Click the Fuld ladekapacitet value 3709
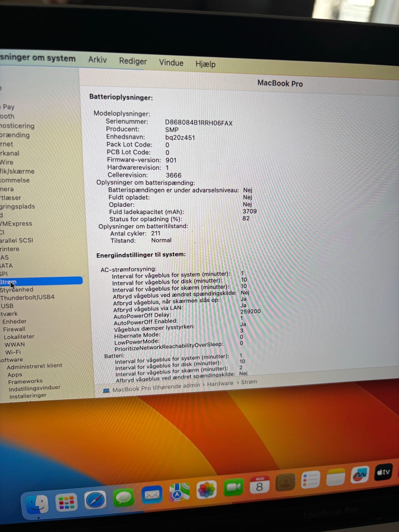 click(x=249, y=211)
